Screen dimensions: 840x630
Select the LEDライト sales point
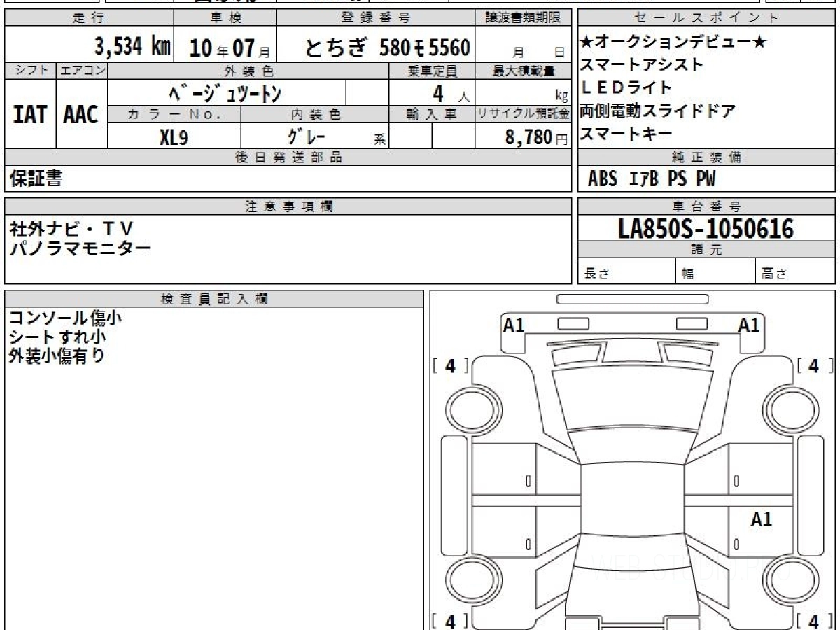pos(626,88)
